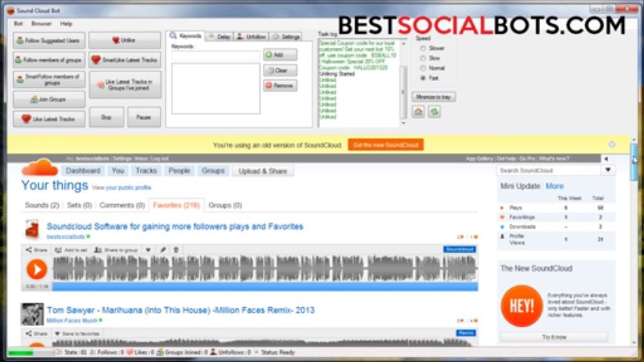Select the Slower speed option
The width and height of the screenshot is (644, 362).
432,48
